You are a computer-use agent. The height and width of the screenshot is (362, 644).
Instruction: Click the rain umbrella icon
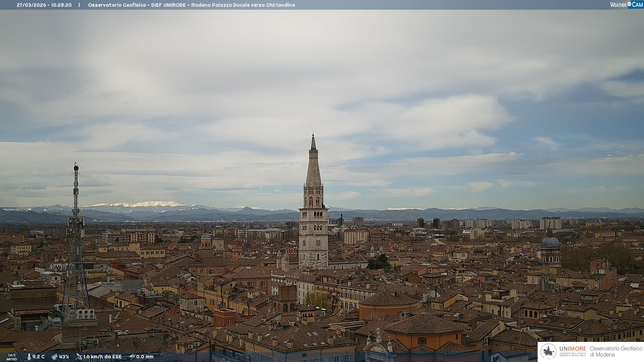(132, 357)
